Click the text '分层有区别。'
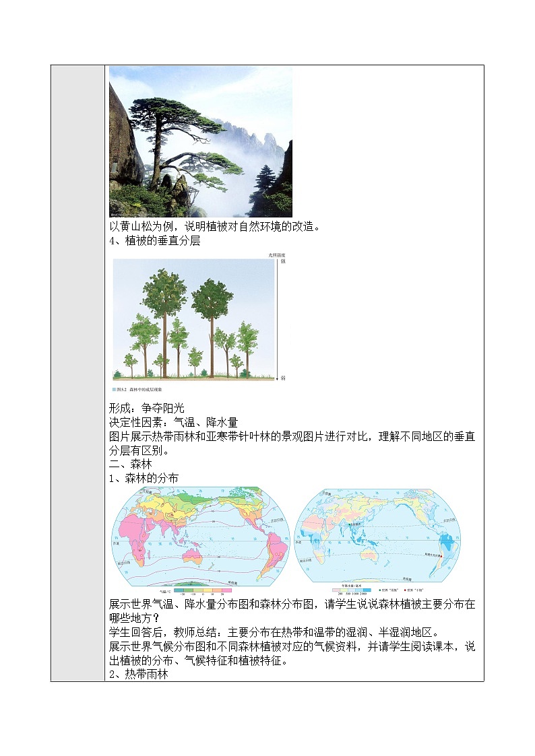 coord(139,451)
